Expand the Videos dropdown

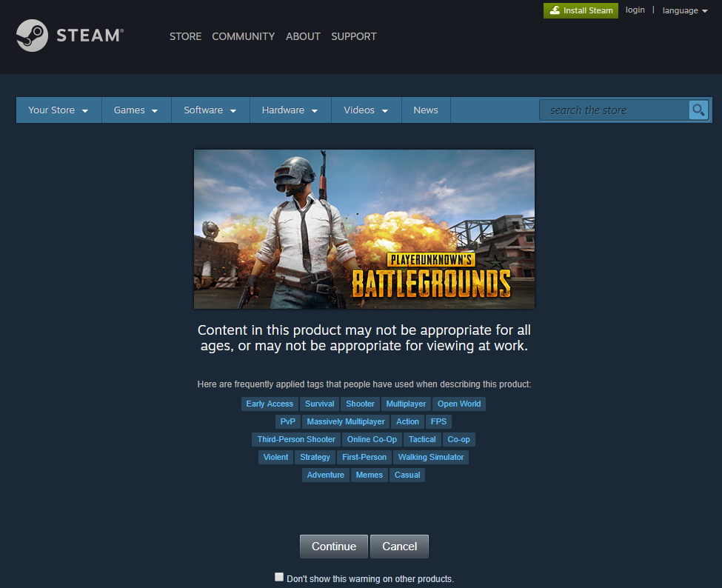point(367,110)
